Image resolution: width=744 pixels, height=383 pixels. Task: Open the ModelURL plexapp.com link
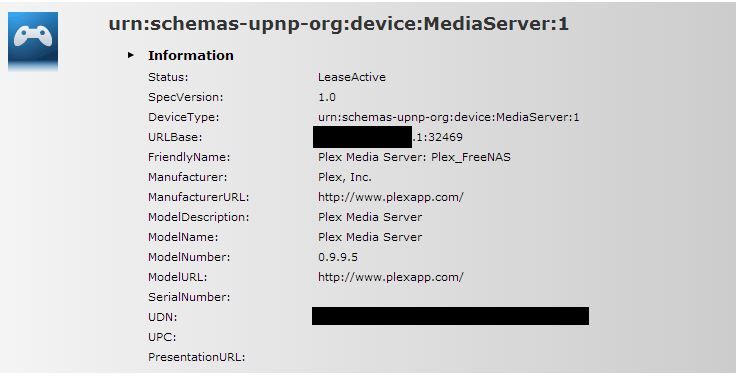(391, 277)
